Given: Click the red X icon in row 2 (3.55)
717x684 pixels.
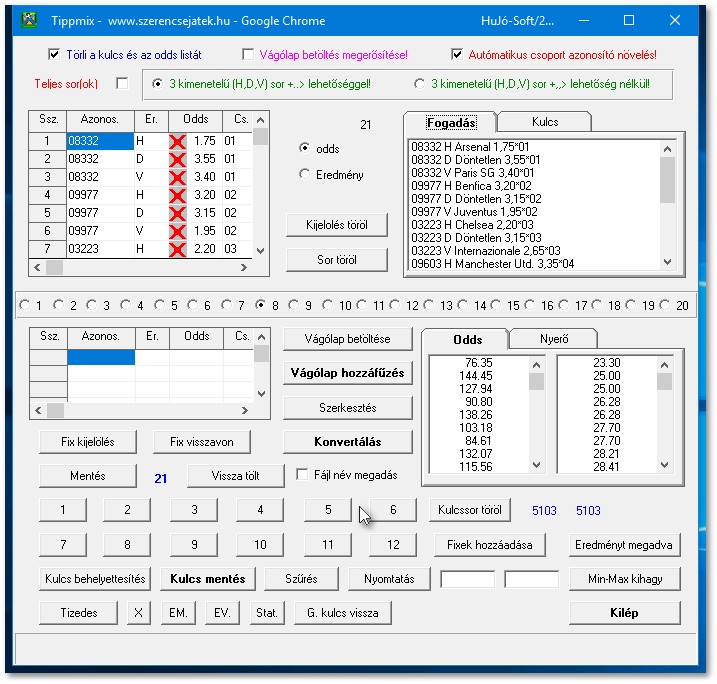Looking at the screenshot, I should [x=177, y=159].
